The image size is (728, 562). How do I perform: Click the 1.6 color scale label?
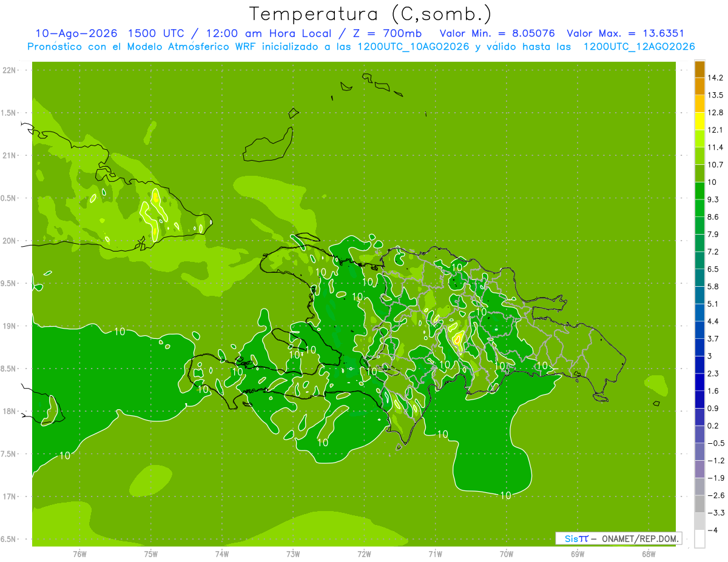click(714, 391)
